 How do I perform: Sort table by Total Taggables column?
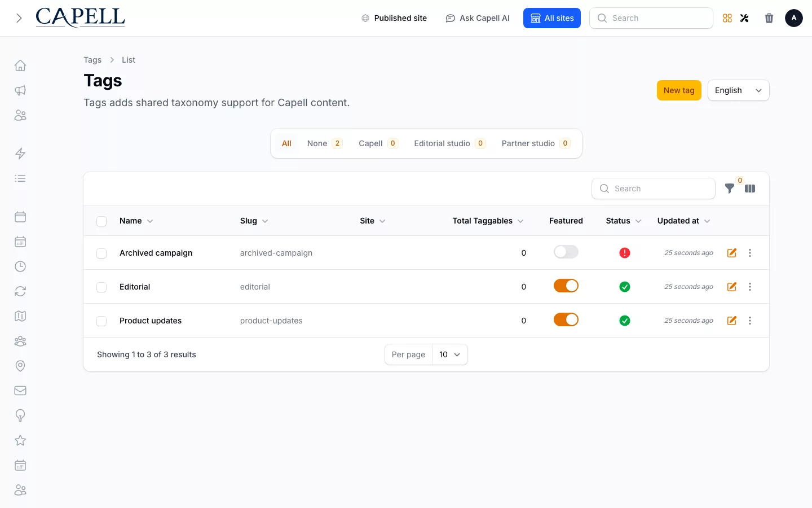(x=488, y=221)
